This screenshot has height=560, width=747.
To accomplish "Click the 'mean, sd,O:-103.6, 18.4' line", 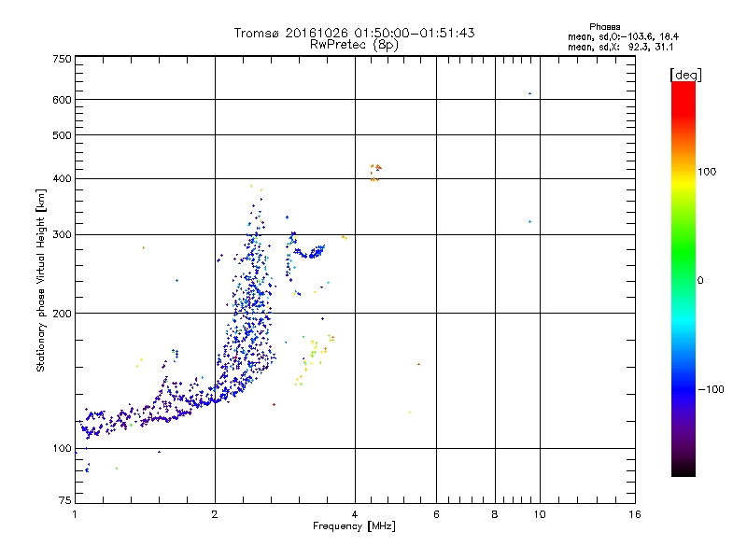I will click(623, 36).
